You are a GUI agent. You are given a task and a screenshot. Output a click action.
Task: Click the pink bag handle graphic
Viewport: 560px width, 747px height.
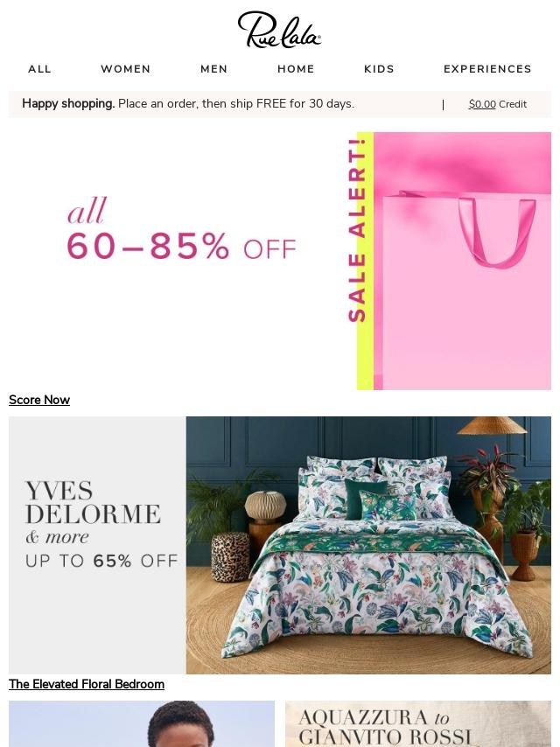coord(497,232)
